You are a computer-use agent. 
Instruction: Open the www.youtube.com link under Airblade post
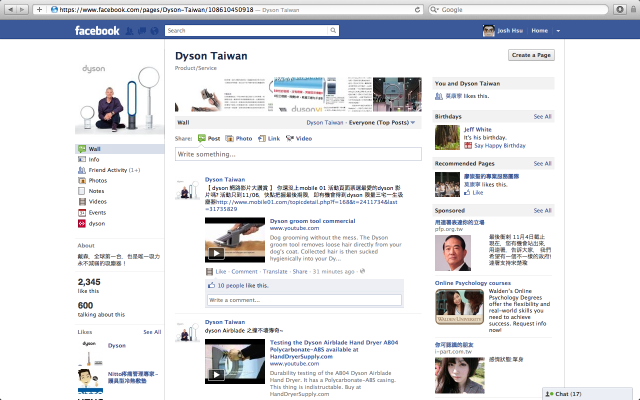294,364
